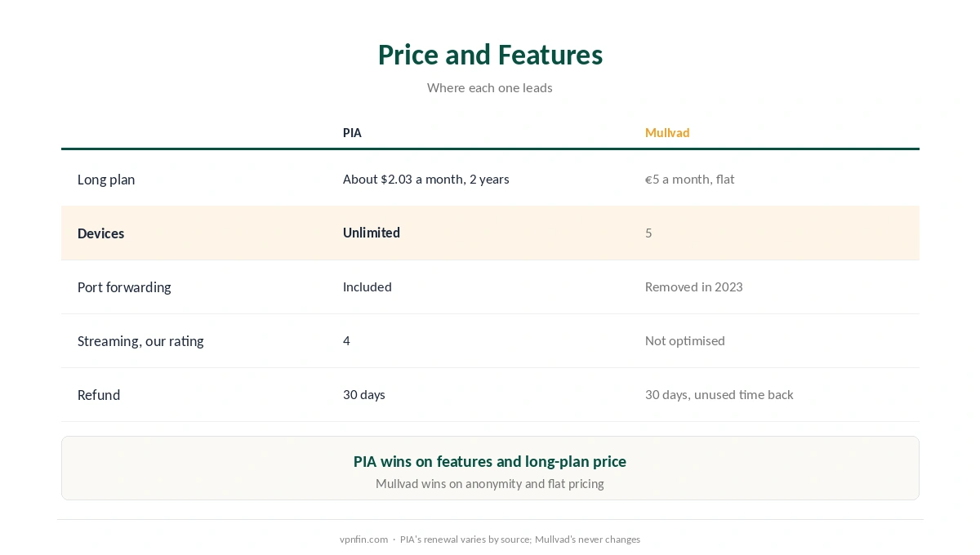
Task: Select the subtitle 'Where each one leads'
Action: tap(490, 88)
